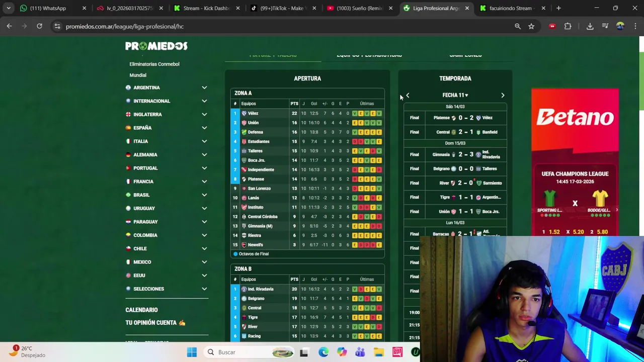This screenshot has width=644, height=362.
Task: Click the Promiedos logo
Action: pos(156,46)
